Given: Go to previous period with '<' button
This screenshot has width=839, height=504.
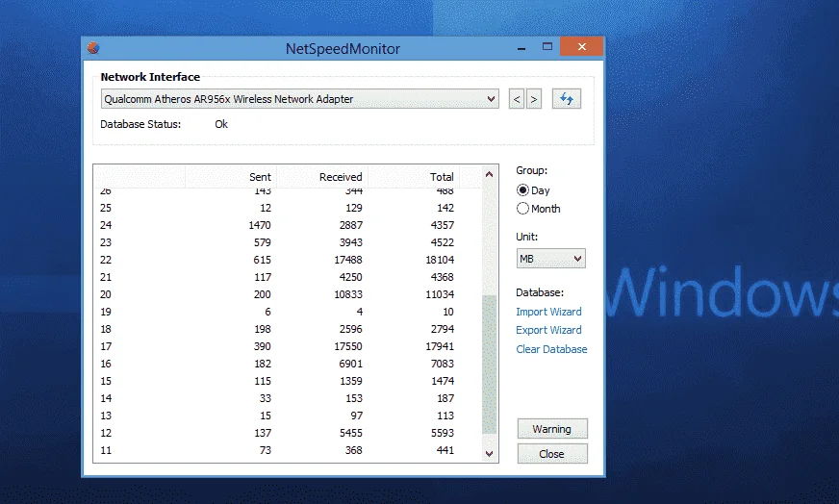Looking at the screenshot, I should (x=517, y=99).
